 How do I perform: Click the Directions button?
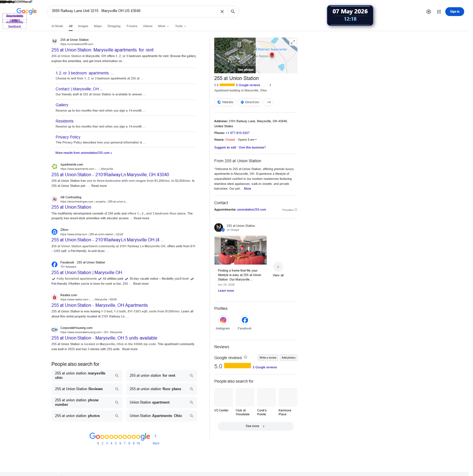point(250,102)
